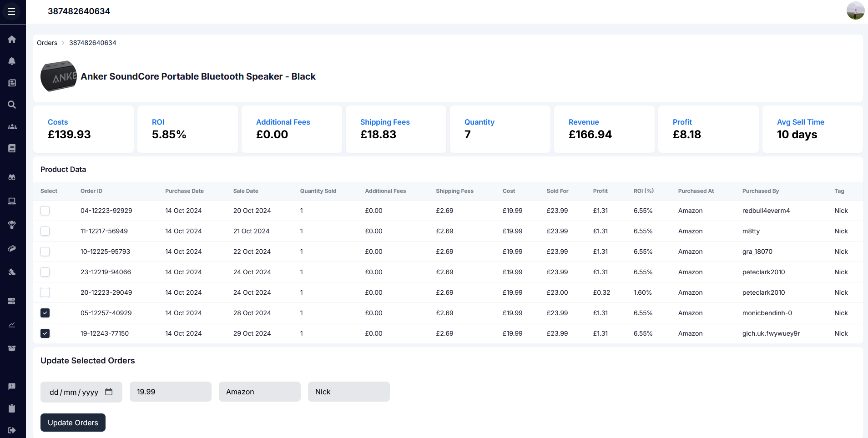Click the Purchased By column header
868x438 pixels.
761,191
